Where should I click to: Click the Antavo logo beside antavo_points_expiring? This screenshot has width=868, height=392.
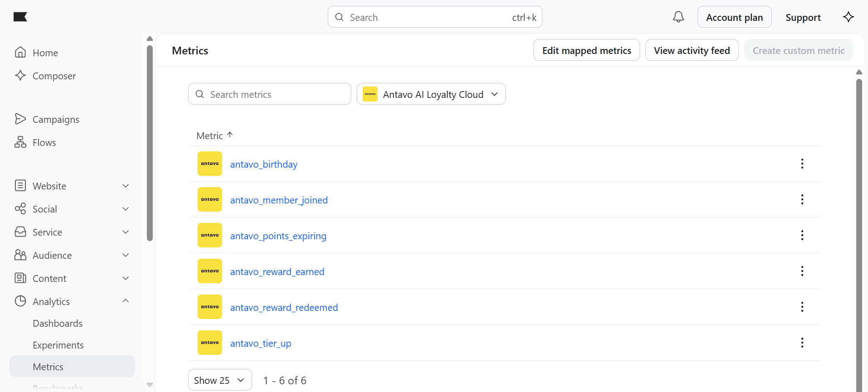coord(210,235)
